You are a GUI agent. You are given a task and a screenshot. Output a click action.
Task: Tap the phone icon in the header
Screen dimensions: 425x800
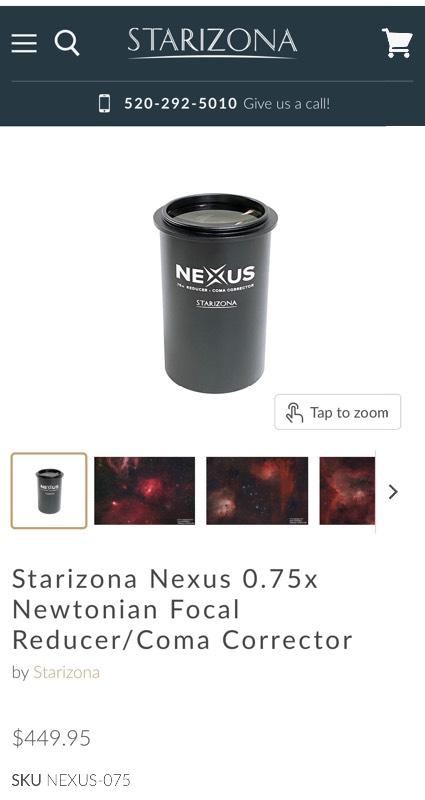(104, 104)
